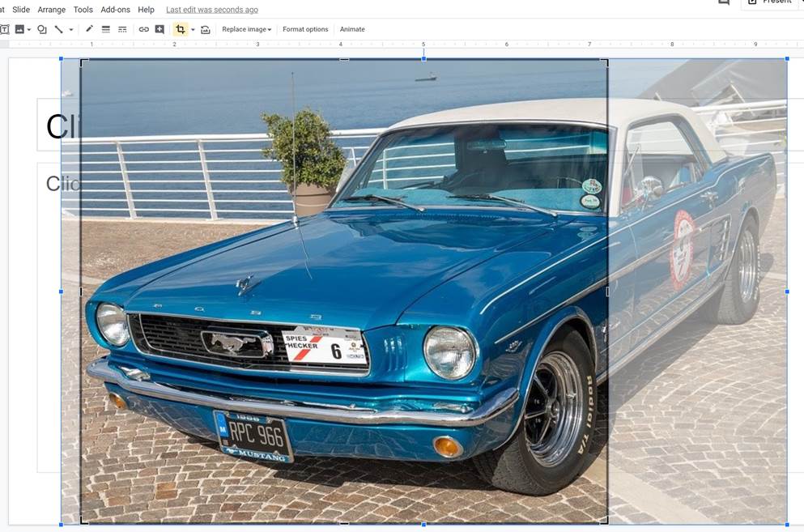Click the border dash style icon
Image resolution: width=804 pixels, height=532 pixels.
pos(122,29)
